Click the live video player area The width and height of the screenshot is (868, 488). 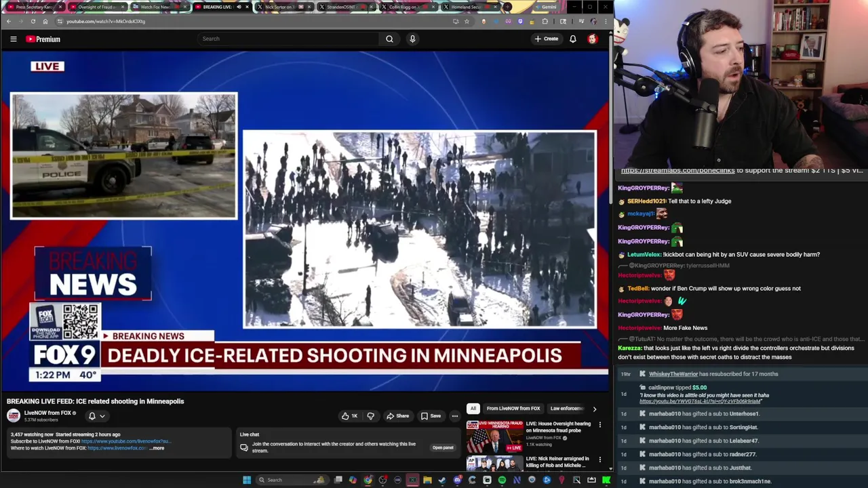coord(305,220)
